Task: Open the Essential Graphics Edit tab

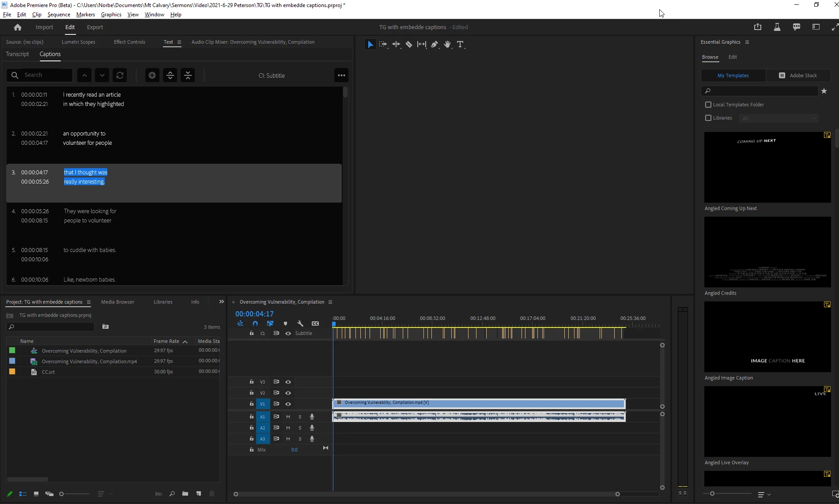Action: pos(733,57)
